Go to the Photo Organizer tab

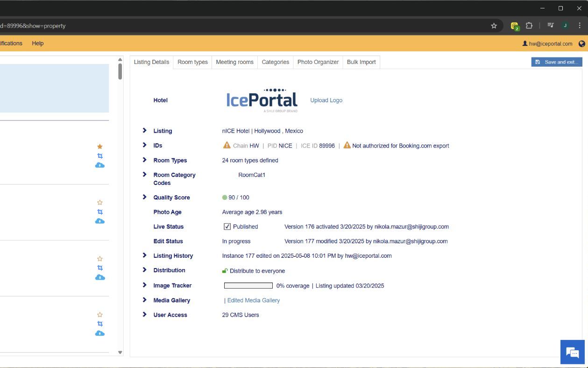[318, 62]
